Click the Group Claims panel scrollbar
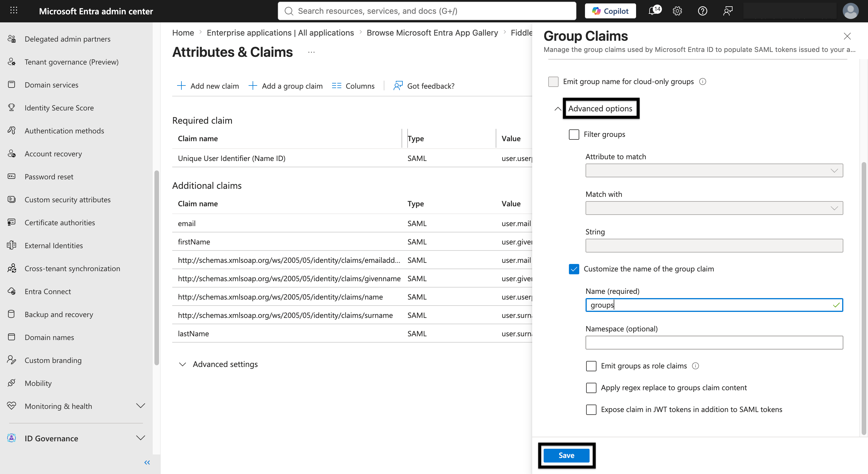The width and height of the screenshot is (868, 474). 864,298
